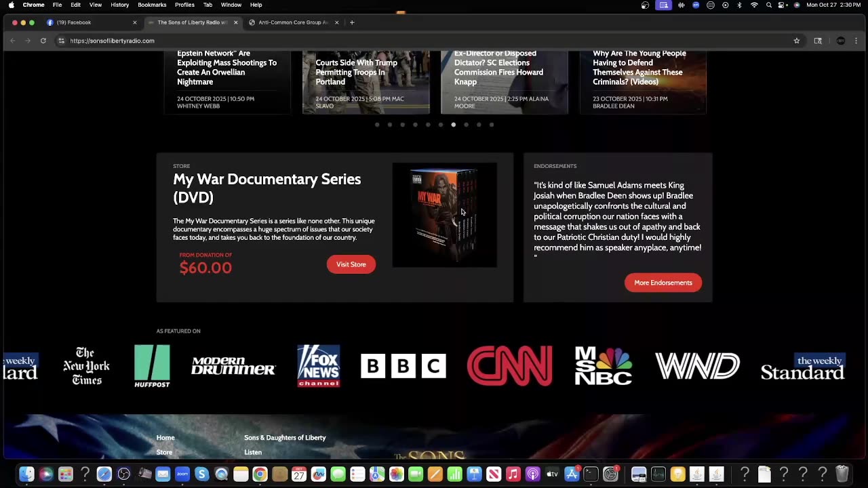Open Epstein Network Orwellian Nightmare article
Viewport: 868px width, 488px height.
227,67
